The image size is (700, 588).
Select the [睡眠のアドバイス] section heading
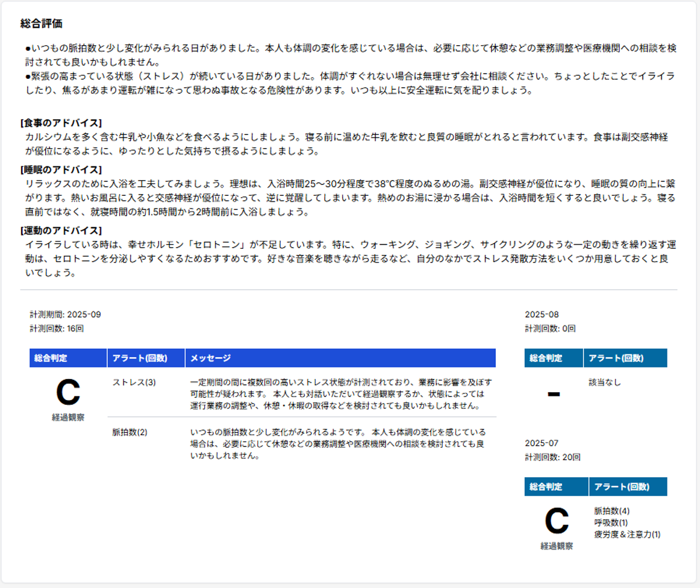tap(61, 169)
